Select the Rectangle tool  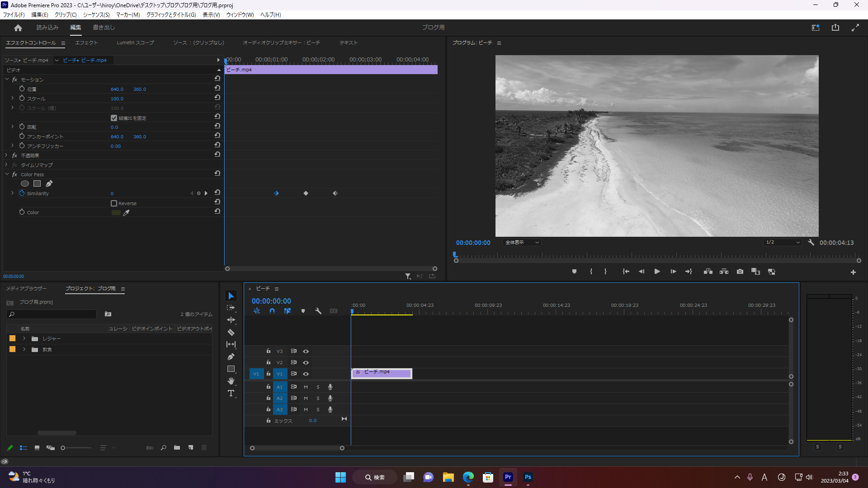(x=231, y=369)
